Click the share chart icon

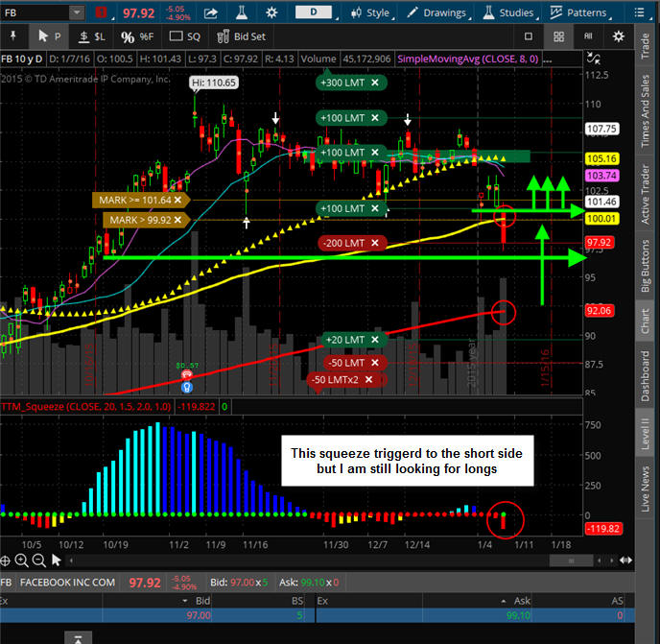pos(210,13)
